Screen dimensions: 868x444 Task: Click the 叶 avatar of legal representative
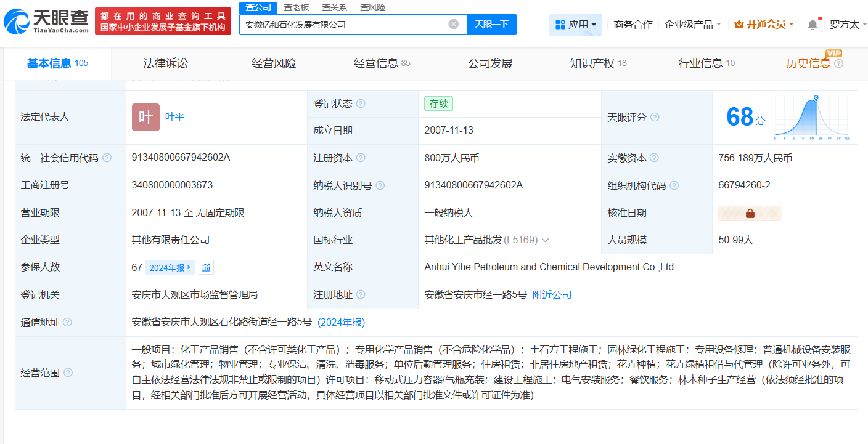(145, 117)
